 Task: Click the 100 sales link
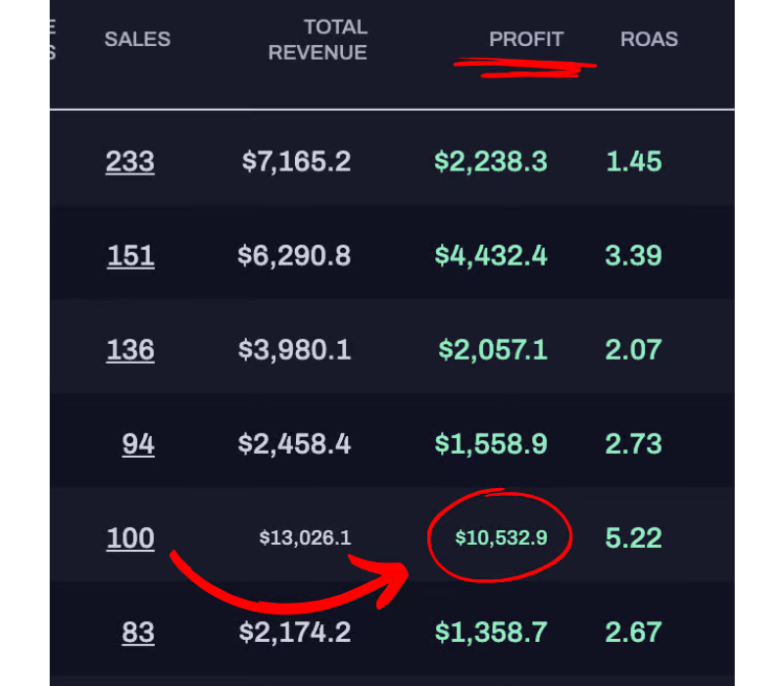point(130,538)
